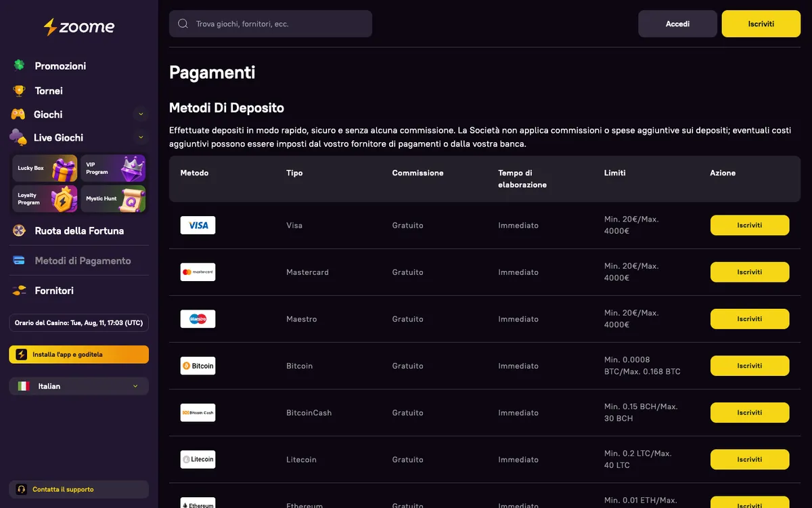Click the gamepad Giochi icon

[18, 114]
